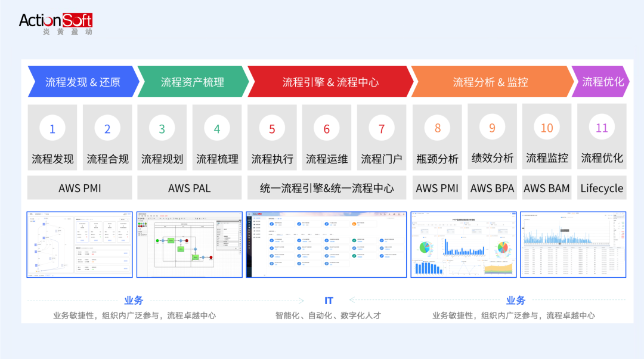Screen dimensions: 644x359
Task: Select numbered circle 1 for 流程发现
Action: (x=52, y=129)
